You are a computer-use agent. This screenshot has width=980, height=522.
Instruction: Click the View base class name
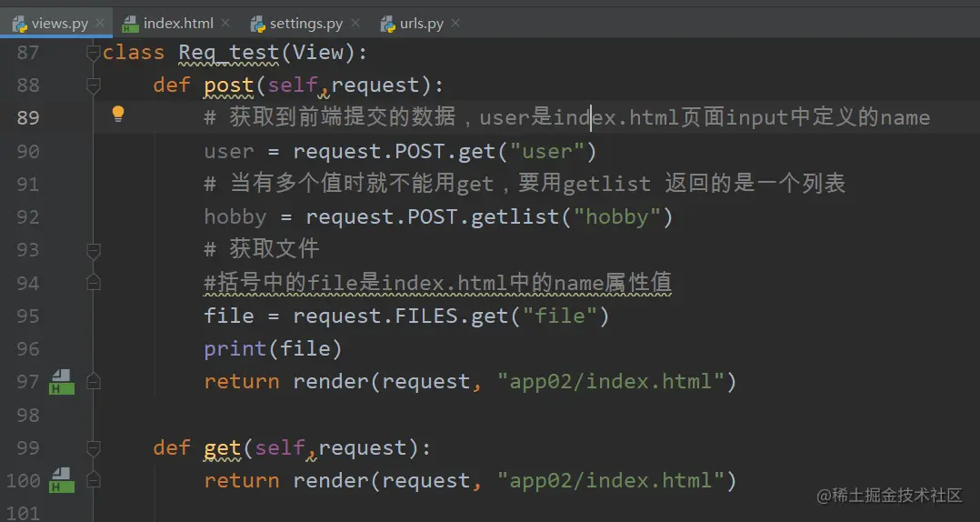318,53
